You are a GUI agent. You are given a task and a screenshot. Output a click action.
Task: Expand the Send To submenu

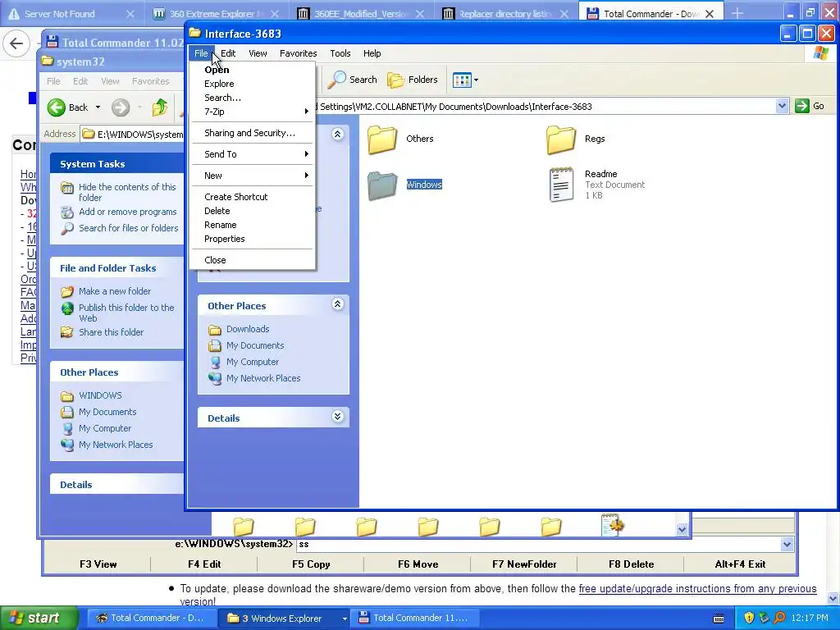point(252,154)
